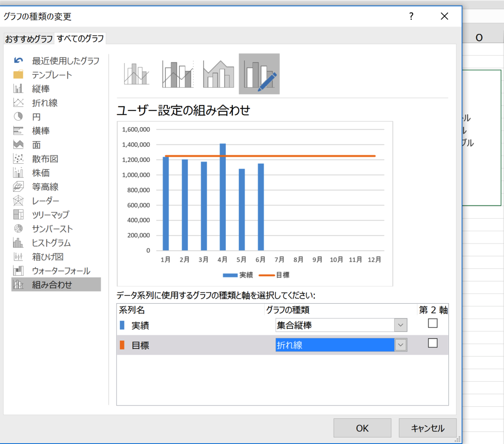This screenshot has width=504, height=444.
Task: Click the blue 実績 series color swatch
Action: (x=122, y=325)
